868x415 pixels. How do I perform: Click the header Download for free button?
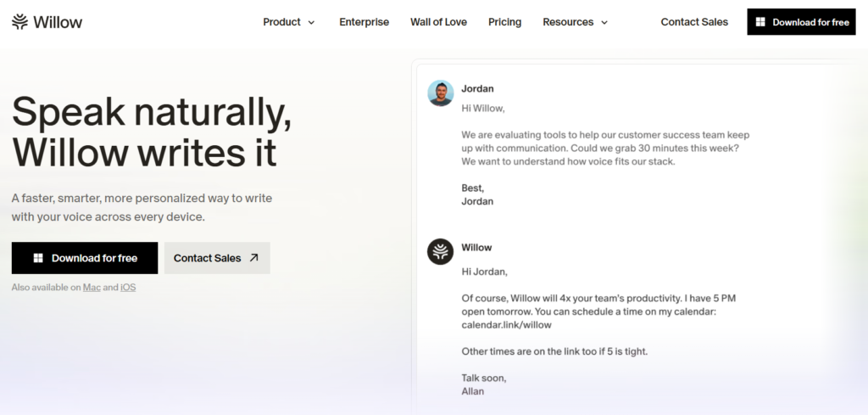pos(801,22)
